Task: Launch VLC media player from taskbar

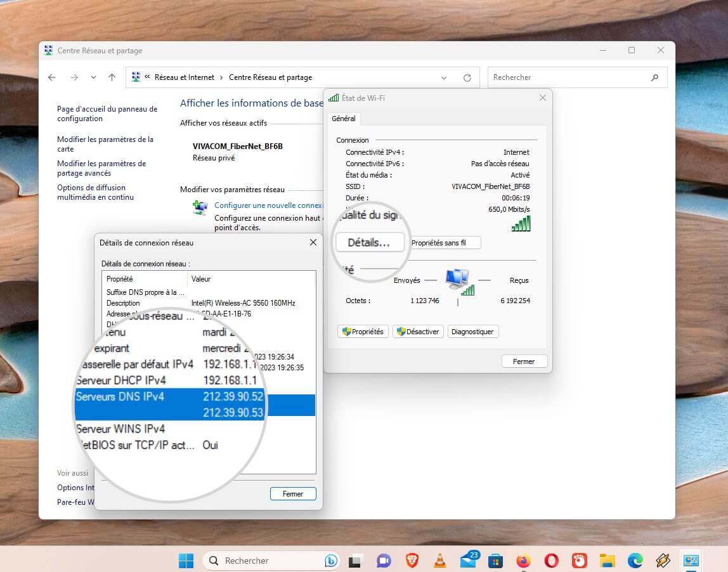Action: [439, 561]
